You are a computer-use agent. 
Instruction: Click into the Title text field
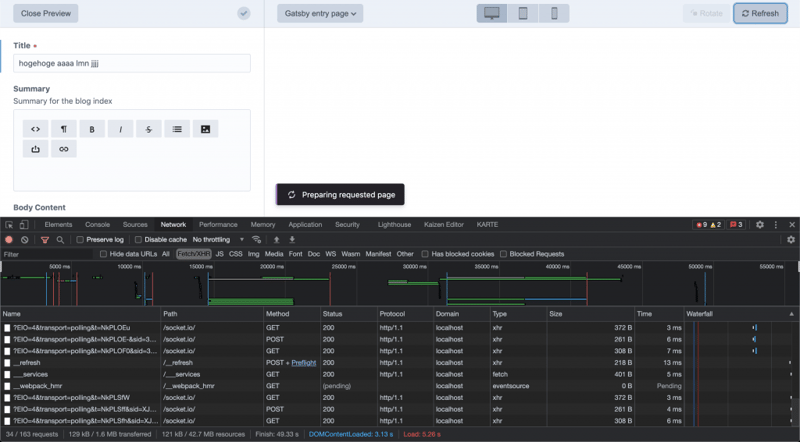pyautogui.click(x=131, y=63)
